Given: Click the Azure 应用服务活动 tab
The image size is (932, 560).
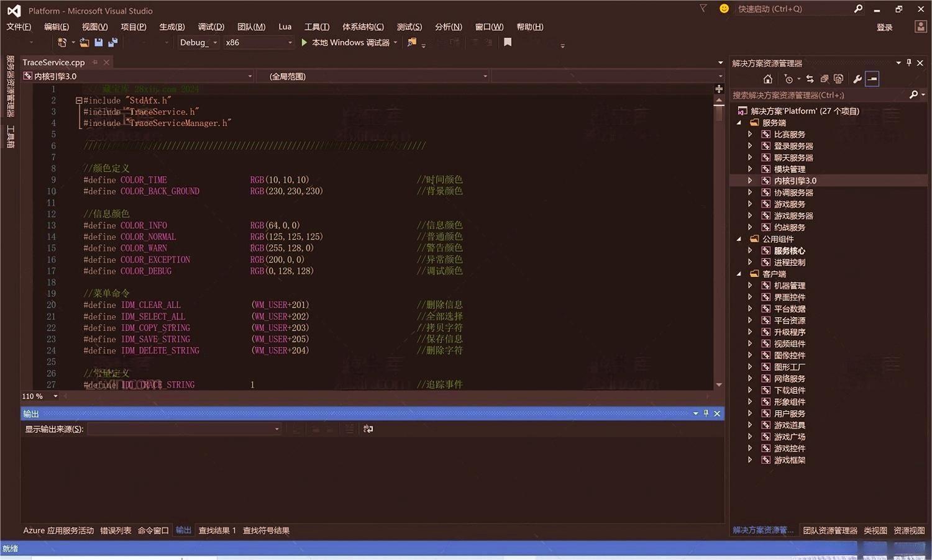Looking at the screenshot, I should pos(58,531).
